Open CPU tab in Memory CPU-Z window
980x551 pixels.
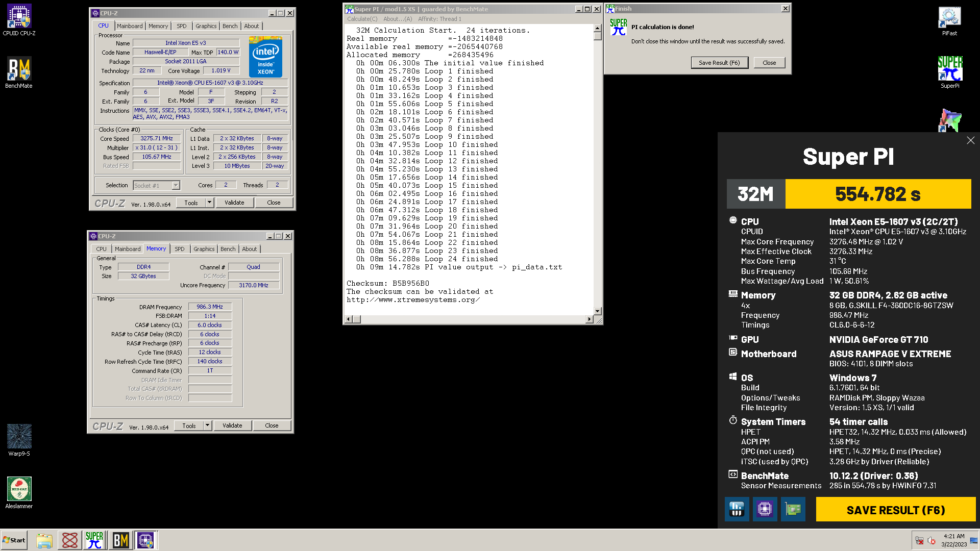click(102, 249)
